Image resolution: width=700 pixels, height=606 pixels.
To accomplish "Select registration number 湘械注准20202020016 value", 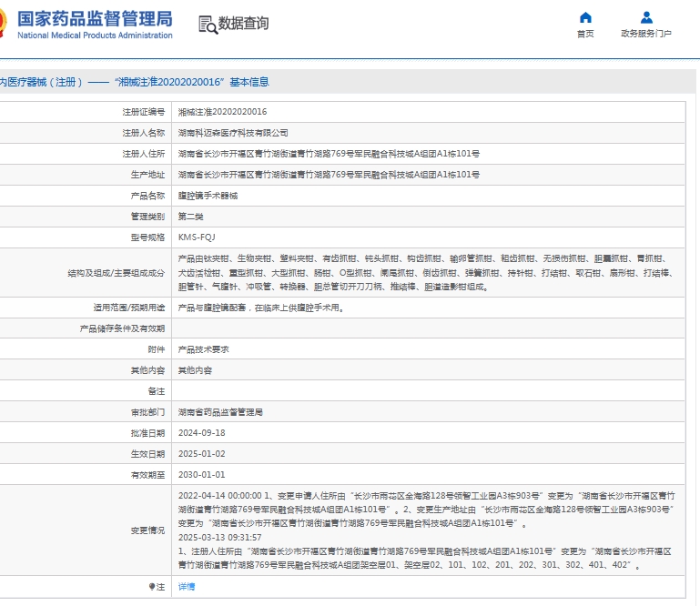I will [x=222, y=112].
